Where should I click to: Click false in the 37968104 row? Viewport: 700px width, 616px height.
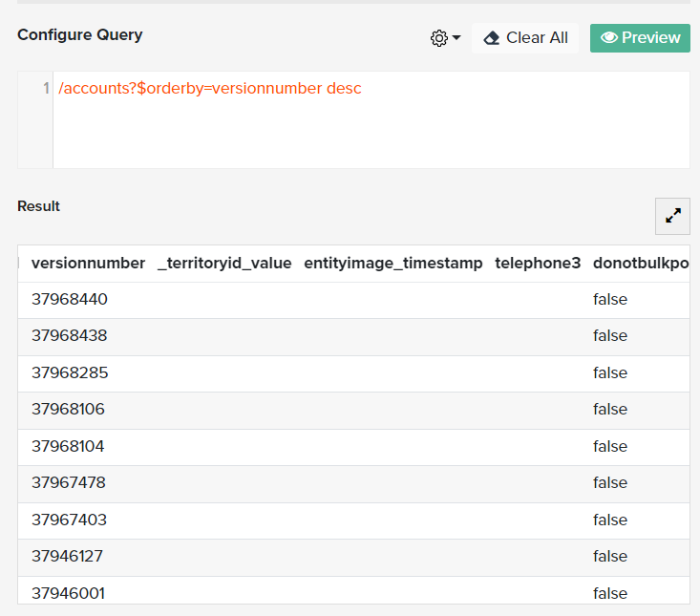click(x=610, y=446)
